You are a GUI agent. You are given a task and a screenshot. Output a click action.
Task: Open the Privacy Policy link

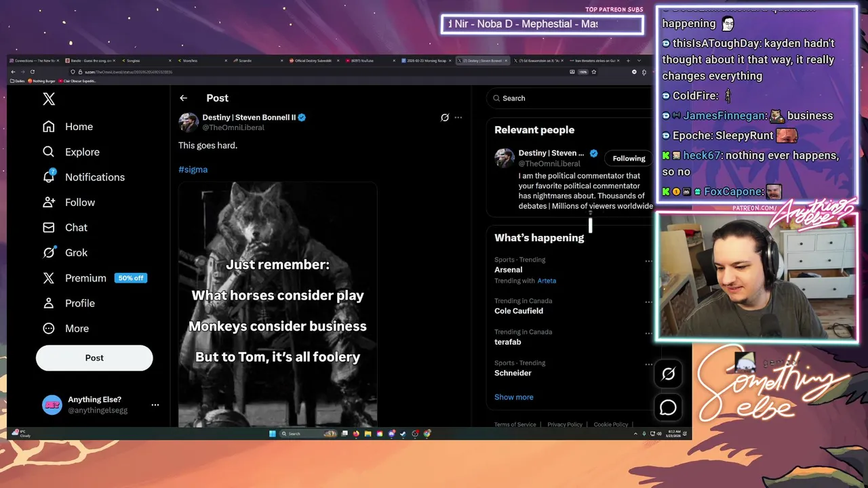(x=565, y=424)
